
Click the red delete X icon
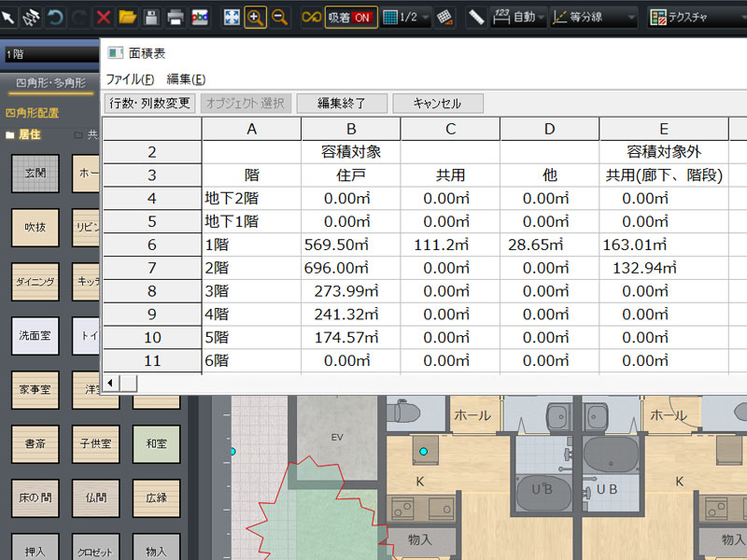coord(104,17)
